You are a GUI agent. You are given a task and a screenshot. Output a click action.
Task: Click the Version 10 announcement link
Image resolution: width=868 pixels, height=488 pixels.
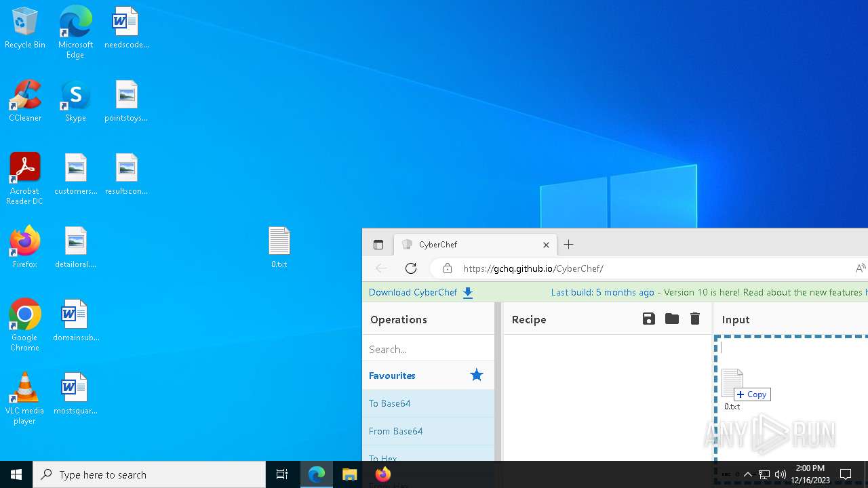pos(764,293)
